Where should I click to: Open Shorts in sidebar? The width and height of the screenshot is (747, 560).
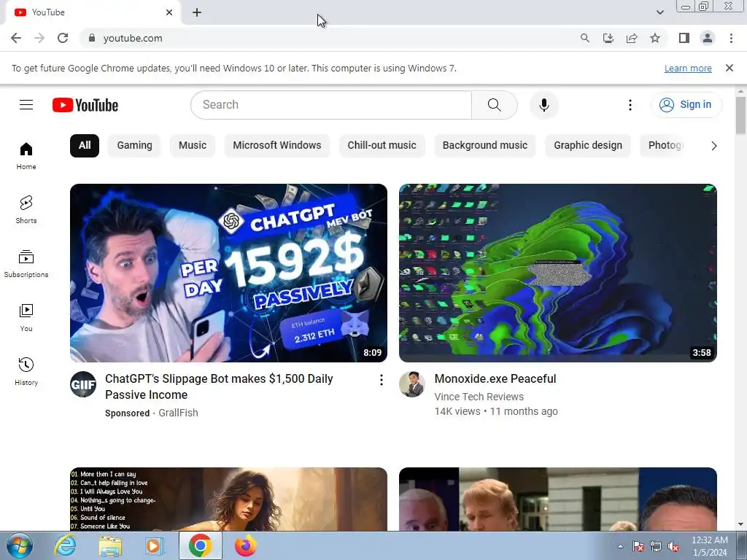[x=26, y=209]
